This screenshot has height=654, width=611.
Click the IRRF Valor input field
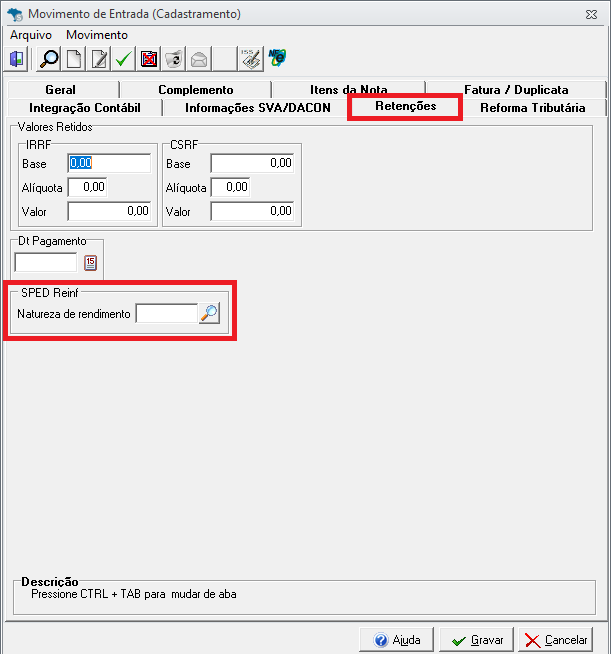coord(109,211)
